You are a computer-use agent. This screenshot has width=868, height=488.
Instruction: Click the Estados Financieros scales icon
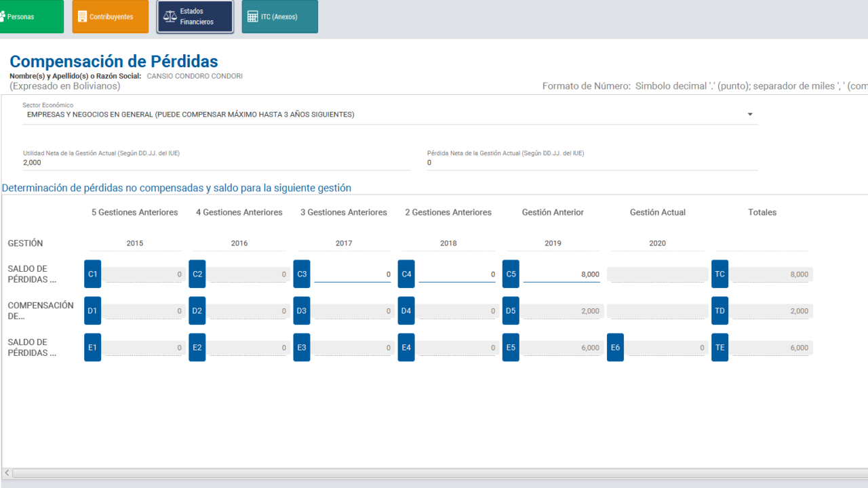coord(170,16)
